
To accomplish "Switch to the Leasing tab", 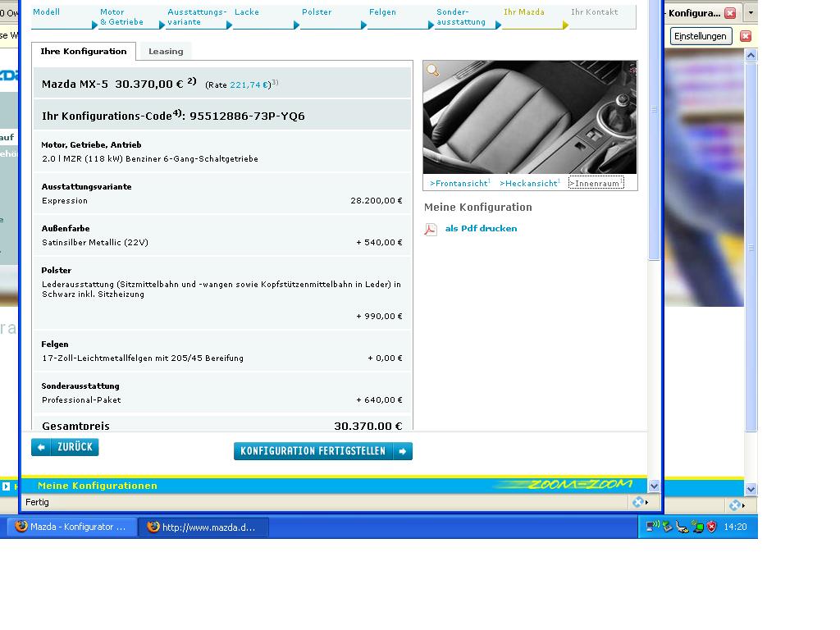I will tap(166, 51).
